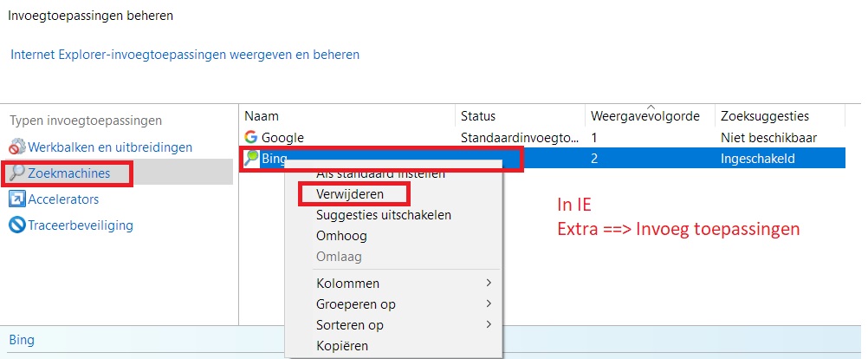This screenshot has width=868, height=359.
Task: Click the Accelerators arrow icon
Action: pos(17,199)
